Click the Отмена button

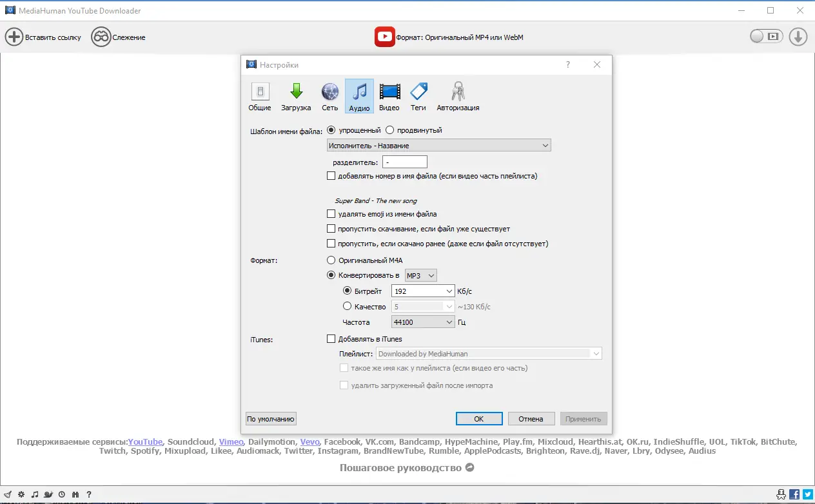[531, 419]
